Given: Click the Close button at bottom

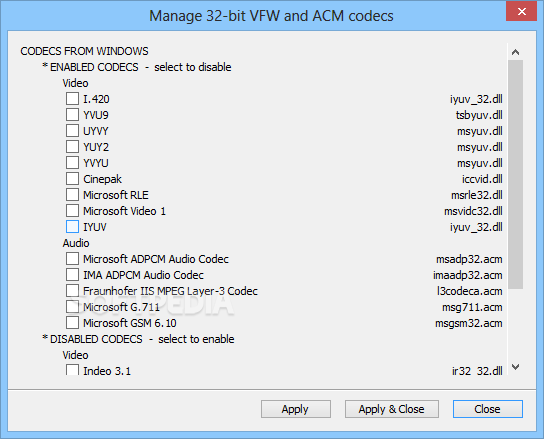Looking at the screenshot, I should [487, 409].
